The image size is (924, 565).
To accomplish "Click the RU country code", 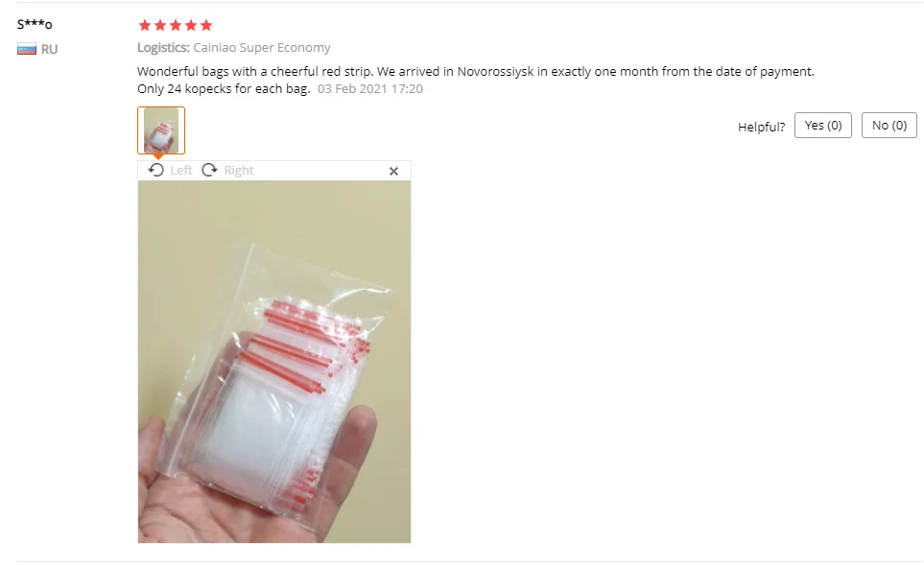I will click(49, 50).
